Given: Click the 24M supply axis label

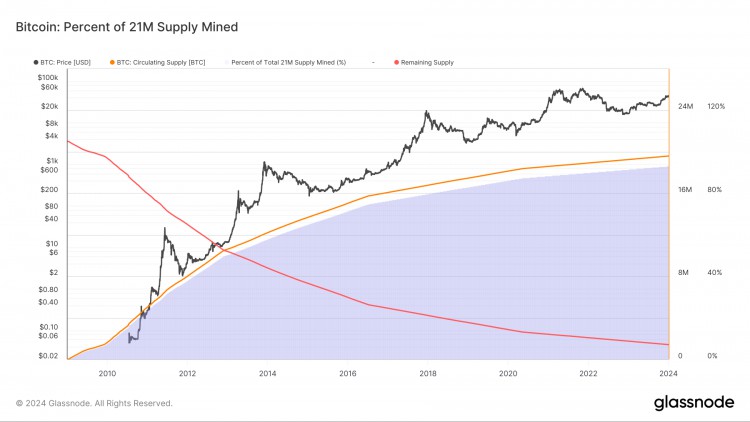Looking at the screenshot, I should point(685,106).
